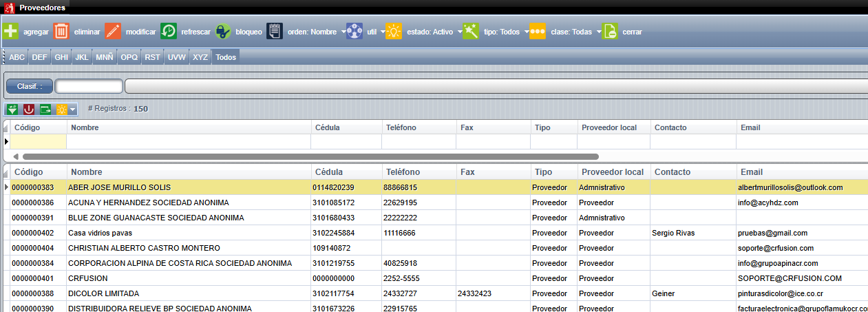Click the horizontal scrollbar under the filter row

point(303,156)
